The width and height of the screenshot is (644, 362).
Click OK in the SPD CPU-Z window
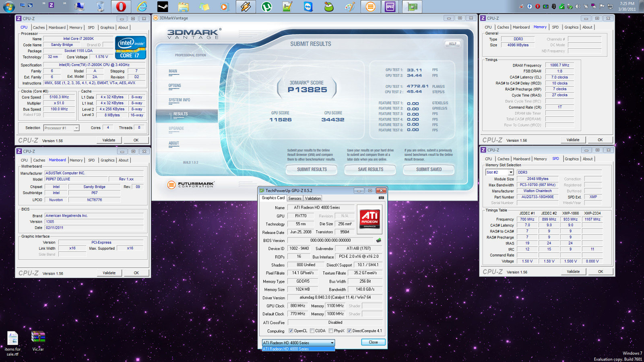(601, 271)
